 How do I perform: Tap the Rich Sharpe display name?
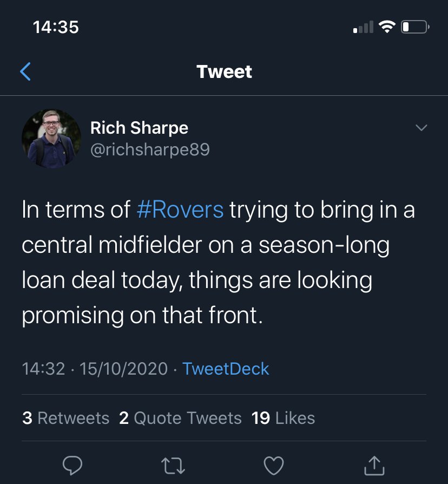click(139, 128)
